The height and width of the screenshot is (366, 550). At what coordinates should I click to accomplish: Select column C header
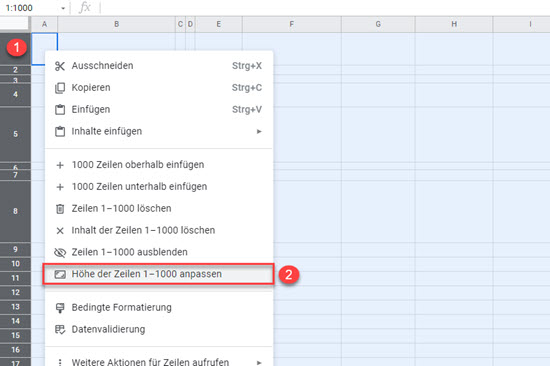180,24
